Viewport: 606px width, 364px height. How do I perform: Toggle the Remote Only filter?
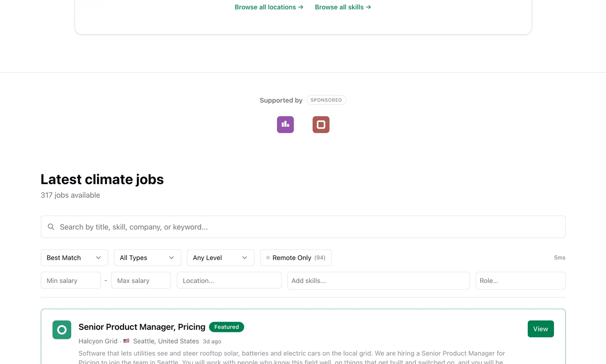pos(296,258)
